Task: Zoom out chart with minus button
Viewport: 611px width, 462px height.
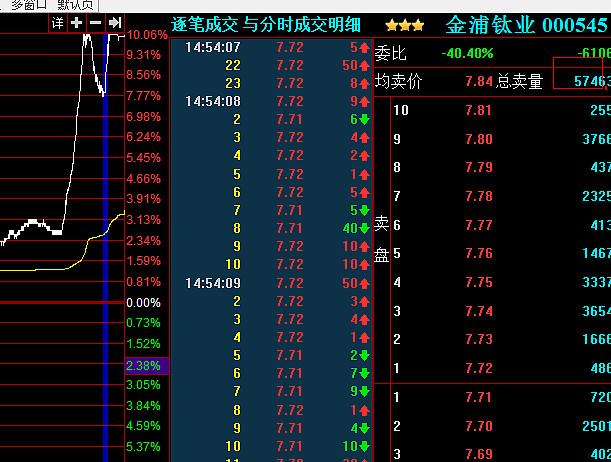Action: coord(96,23)
